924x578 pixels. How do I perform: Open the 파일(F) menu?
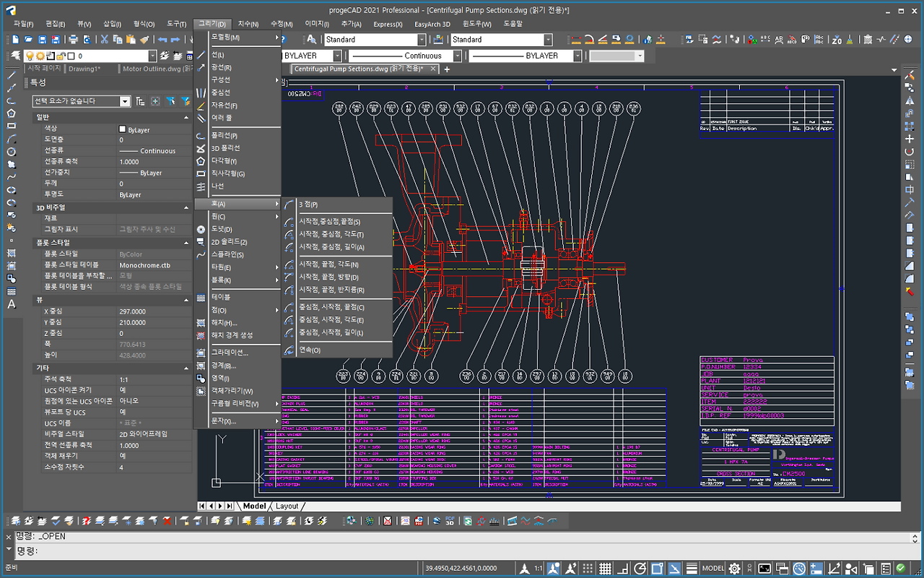pyautogui.click(x=23, y=24)
